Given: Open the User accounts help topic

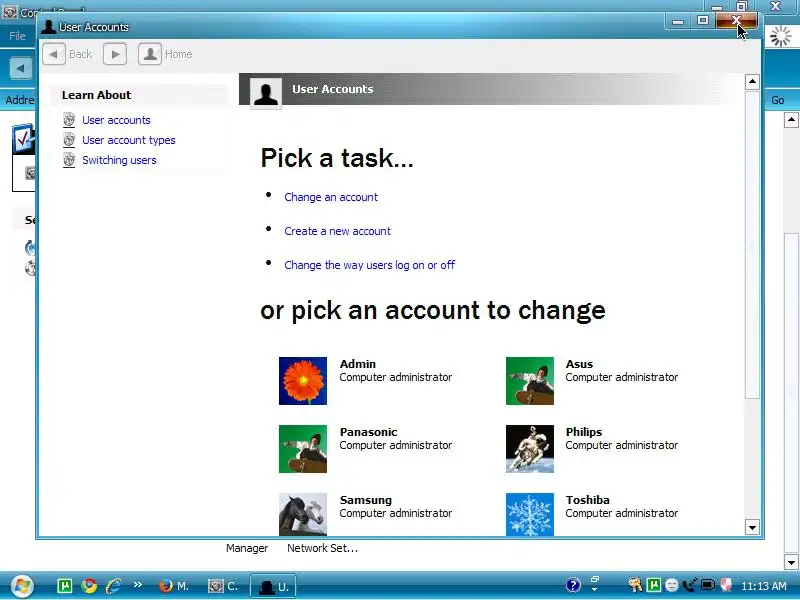Looking at the screenshot, I should [116, 120].
